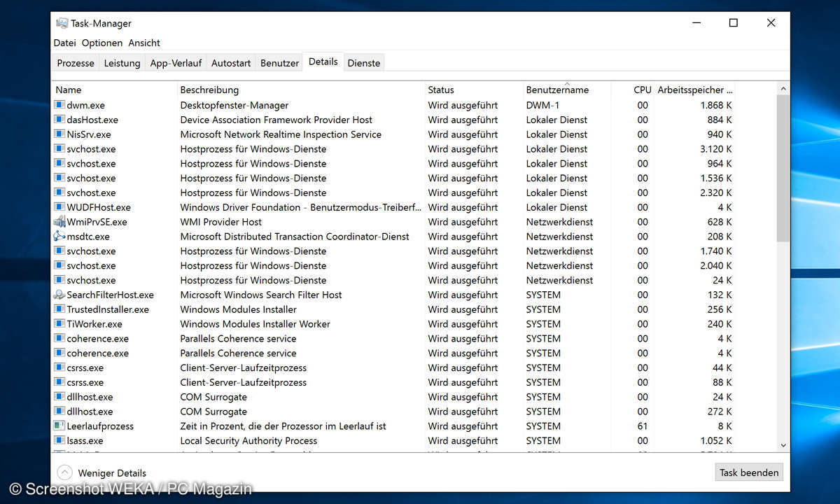Select Microsoft Windows Search Filter Host text
This screenshot has height=504, width=840.
coord(261,295)
